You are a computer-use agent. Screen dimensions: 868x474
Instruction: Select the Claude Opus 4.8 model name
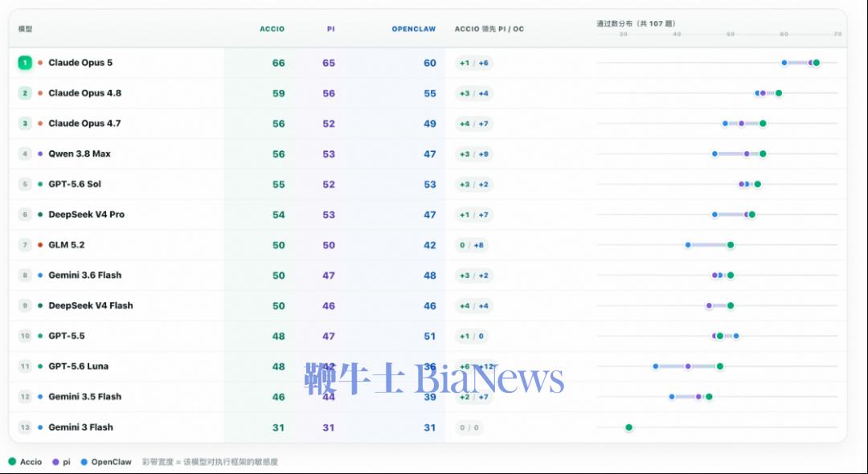pyautogui.click(x=84, y=93)
